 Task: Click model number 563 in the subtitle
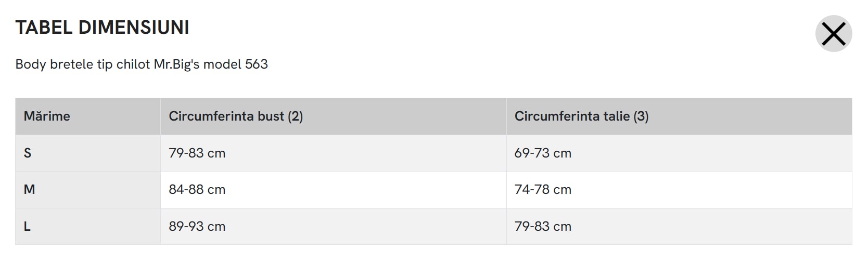click(x=257, y=64)
